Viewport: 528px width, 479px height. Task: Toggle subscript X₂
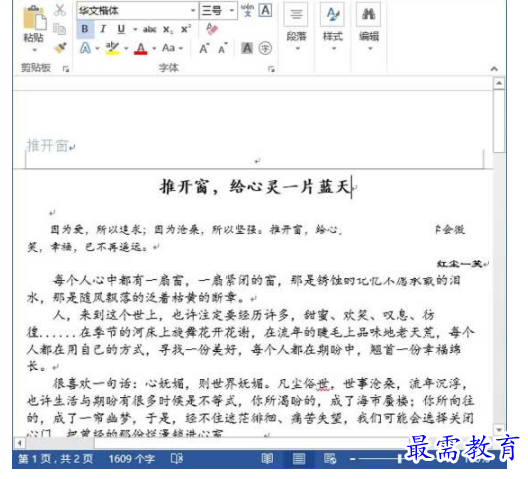(167, 30)
